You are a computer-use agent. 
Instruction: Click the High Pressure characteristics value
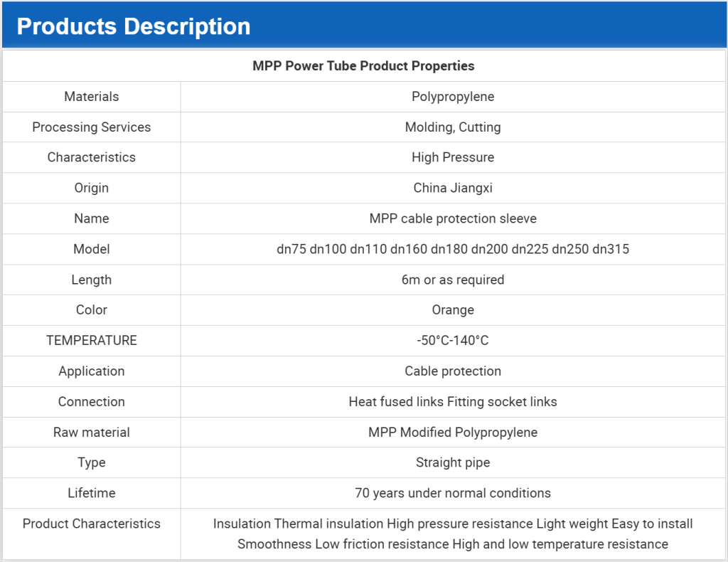(x=453, y=157)
